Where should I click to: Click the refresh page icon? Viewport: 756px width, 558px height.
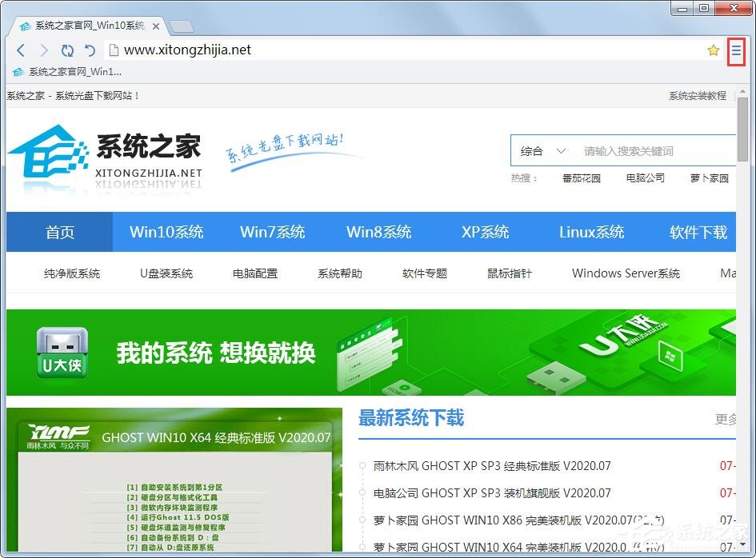pos(67,50)
